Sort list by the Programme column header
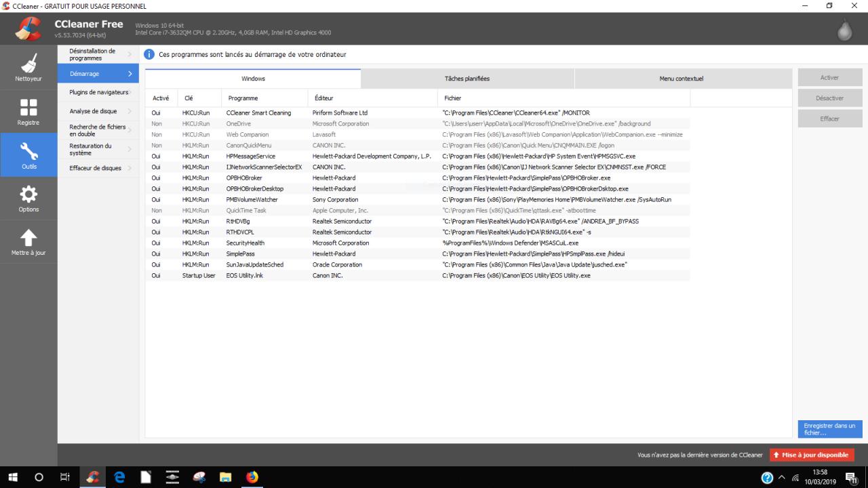The width and height of the screenshot is (868, 488). 264,98
